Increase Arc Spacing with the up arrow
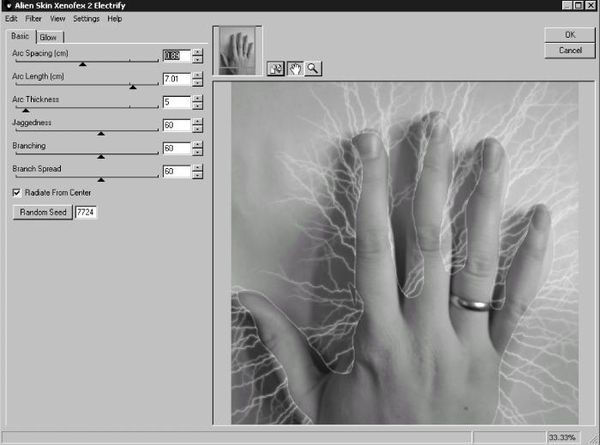Viewport: 600px width, 445px height. tap(197, 52)
